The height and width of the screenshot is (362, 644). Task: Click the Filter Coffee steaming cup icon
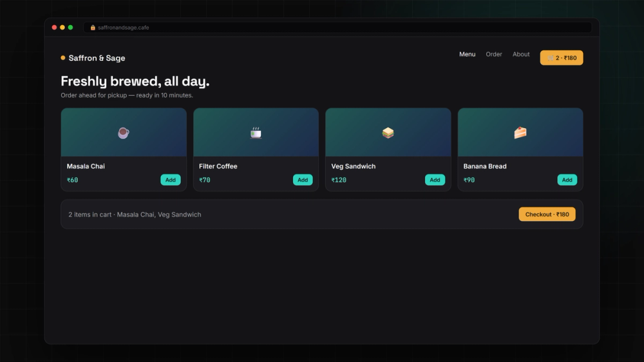(256, 133)
